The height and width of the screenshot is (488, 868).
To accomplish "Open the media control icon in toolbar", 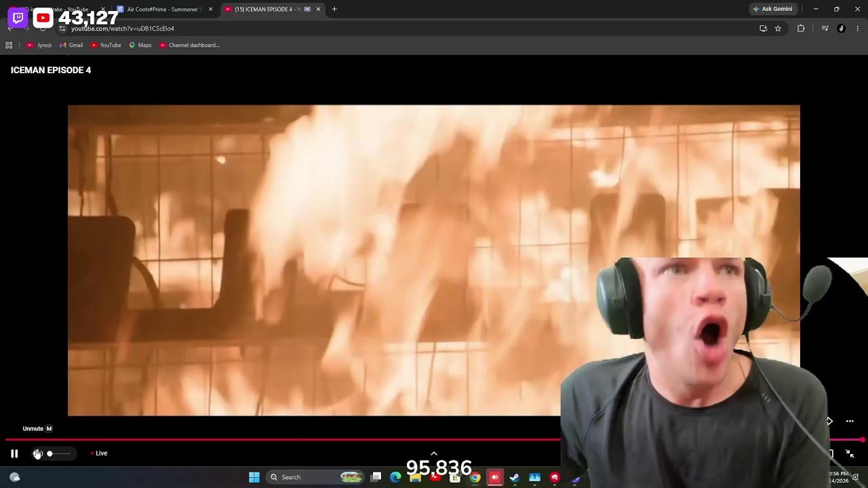I will tap(825, 28).
